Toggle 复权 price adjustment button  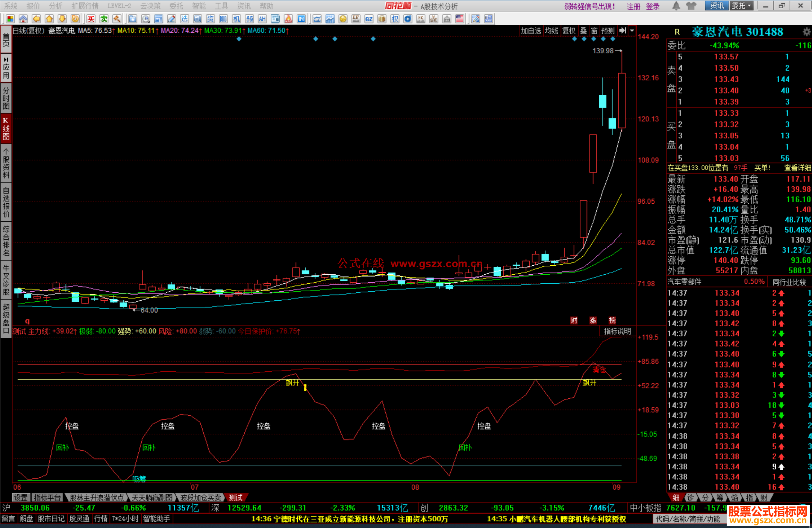[x=569, y=31]
